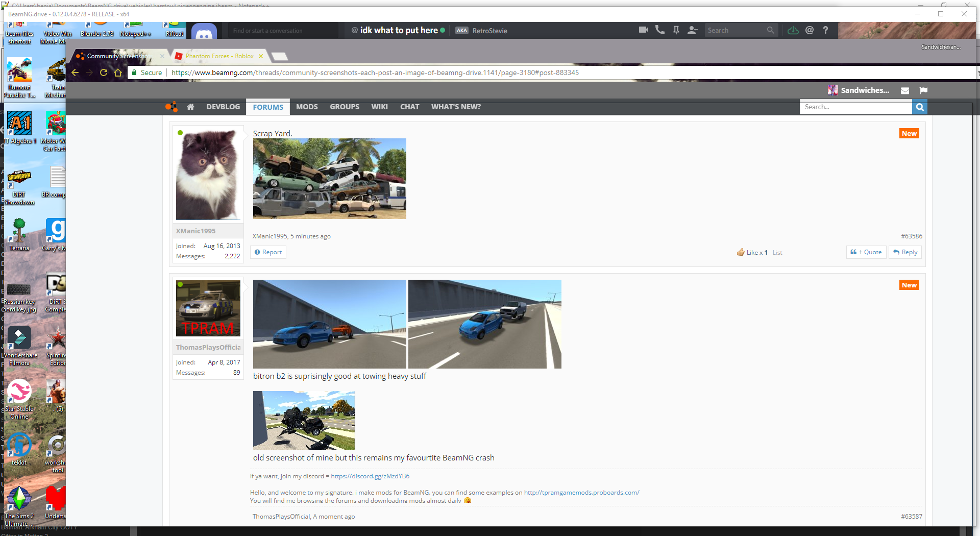Open the Sandwiches account menu
This screenshot has width=980, height=536.
pyautogui.click(x=859, y=90)
